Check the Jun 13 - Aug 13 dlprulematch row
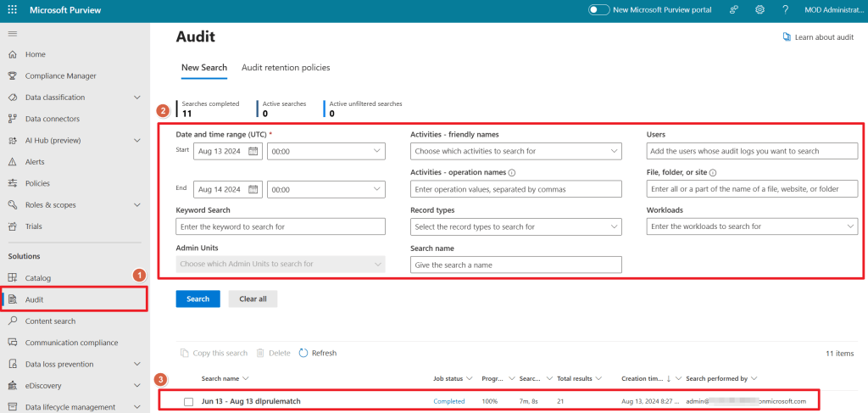 [189, 401]
